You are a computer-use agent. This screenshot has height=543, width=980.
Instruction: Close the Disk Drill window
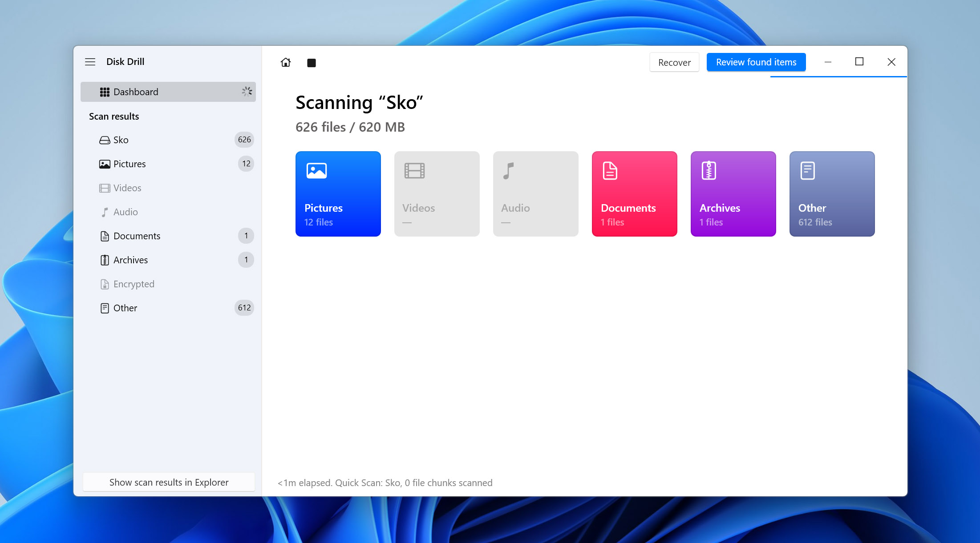click(891, 62)
